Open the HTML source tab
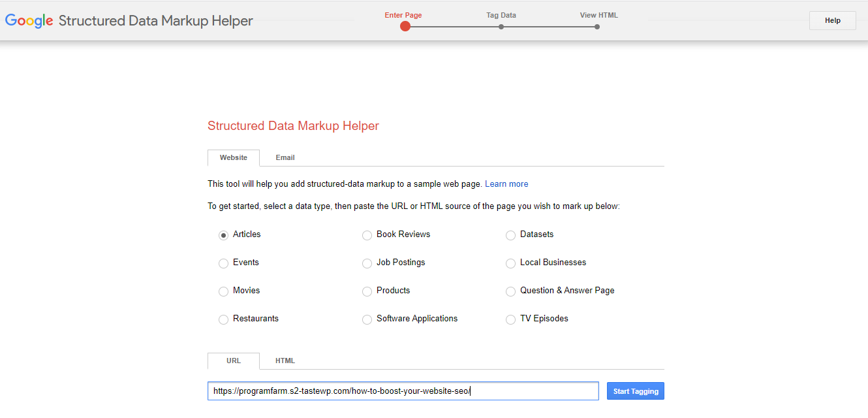This screenshot has height=418, width=868. tap(285, 361)
